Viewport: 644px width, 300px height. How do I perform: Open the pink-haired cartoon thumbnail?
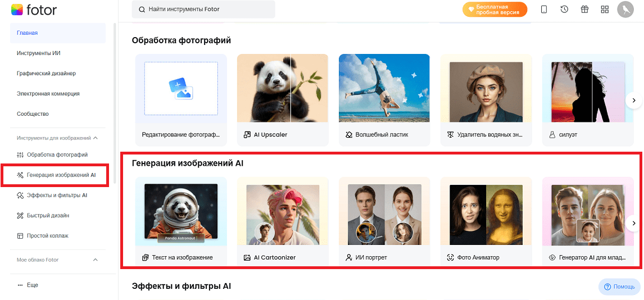pyautogui.click(x=283, y=215)
